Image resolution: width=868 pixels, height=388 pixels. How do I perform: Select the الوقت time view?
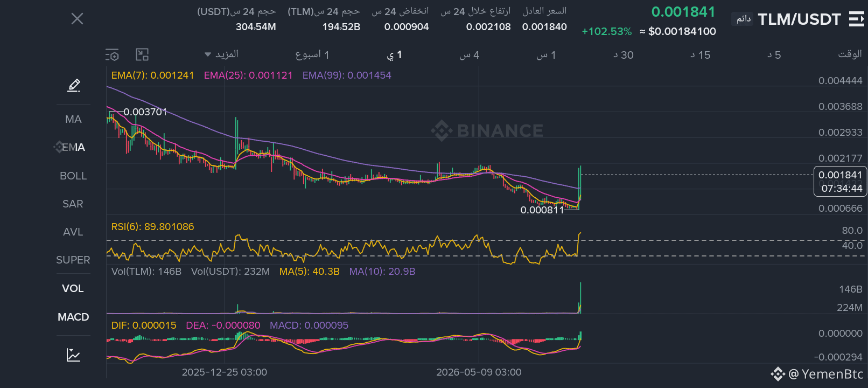[x=850, y=54]
